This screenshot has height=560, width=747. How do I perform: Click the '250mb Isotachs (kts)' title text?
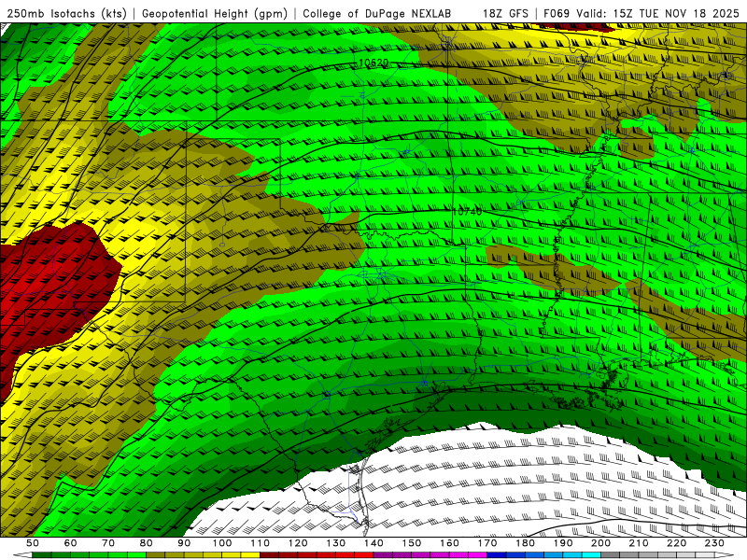[x=66, y=13]
